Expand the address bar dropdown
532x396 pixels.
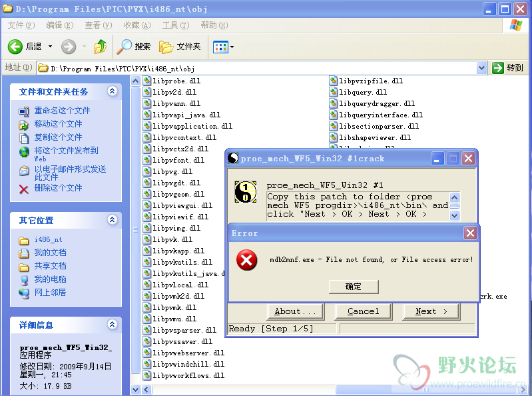point(481,68)
